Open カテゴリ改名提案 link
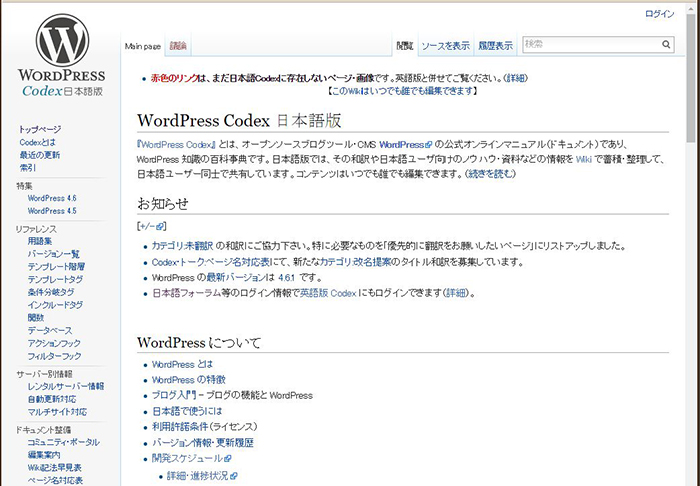Viewport: 700px width, 486px height. [355, 262]
